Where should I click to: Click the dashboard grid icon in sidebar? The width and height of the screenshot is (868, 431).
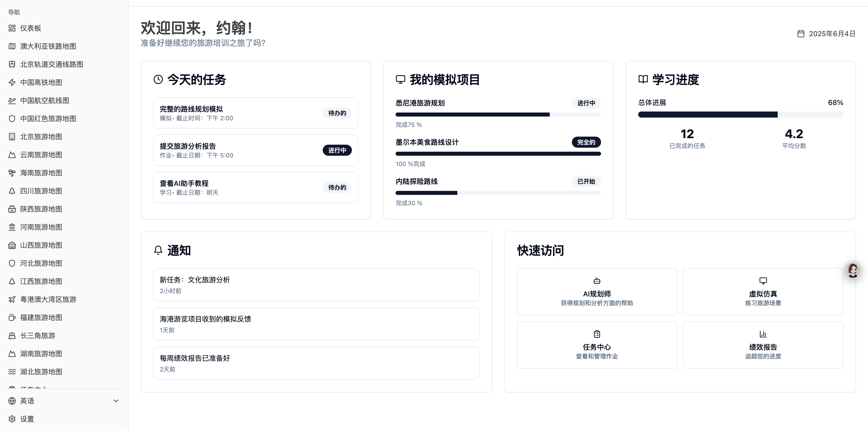pos(12,28)
